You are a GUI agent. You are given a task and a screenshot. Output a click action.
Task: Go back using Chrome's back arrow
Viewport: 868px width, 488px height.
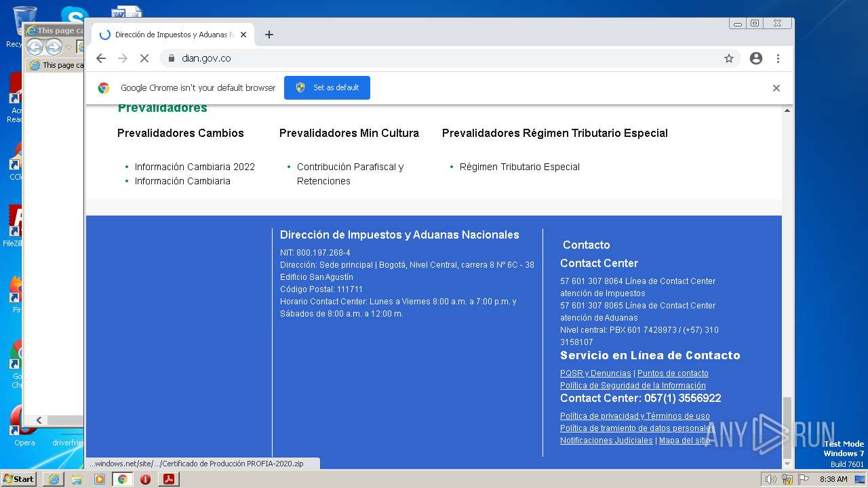pyautogui.click(x=101, y=58)
